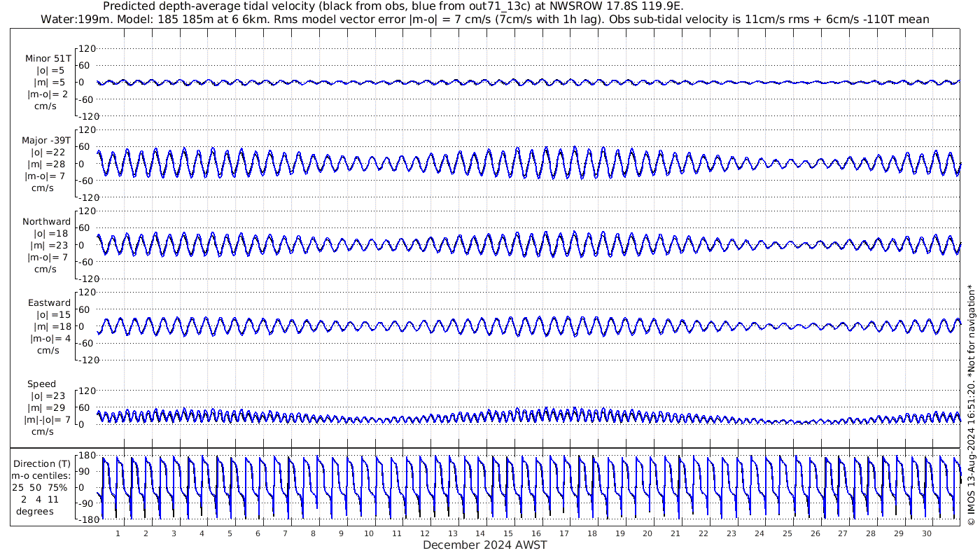Click '|m|-|o|= 7' in Speed panel
Viewport: 980px width, 560px height.
click(48, 419)
